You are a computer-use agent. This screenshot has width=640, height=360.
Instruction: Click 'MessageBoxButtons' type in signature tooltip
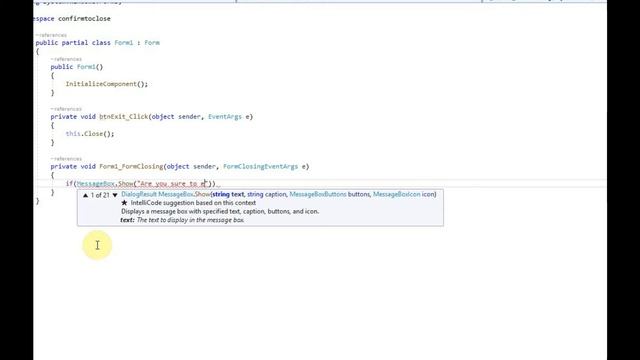tap(318, 194)
